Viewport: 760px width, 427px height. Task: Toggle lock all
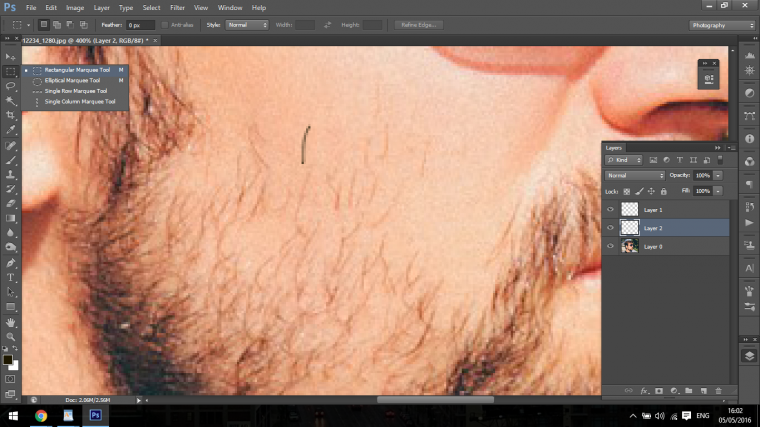click(664, 191)
